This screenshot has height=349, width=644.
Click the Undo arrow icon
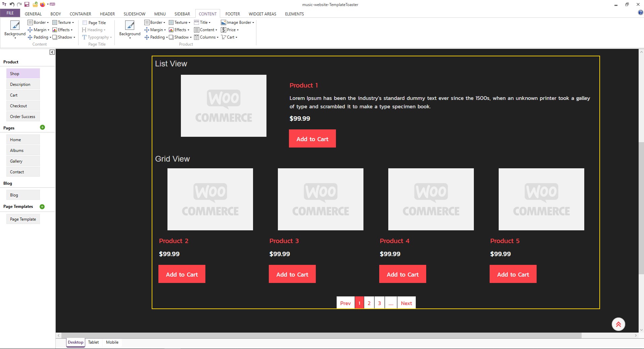[12, 4]
